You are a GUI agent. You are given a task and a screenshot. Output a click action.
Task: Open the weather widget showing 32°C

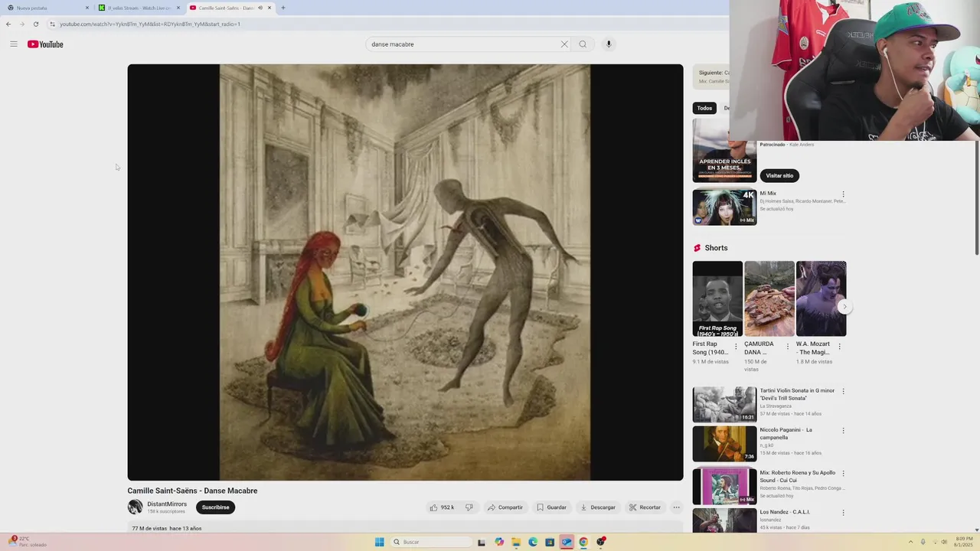pos(29,541)
